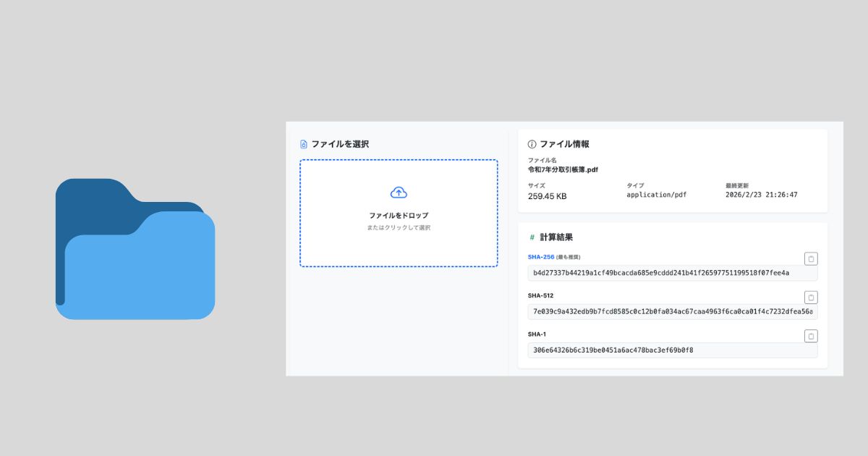Click the またはクリックして選択 hint text
The height and width of the screenshot is (456, 868).
[x=399, y=228]
